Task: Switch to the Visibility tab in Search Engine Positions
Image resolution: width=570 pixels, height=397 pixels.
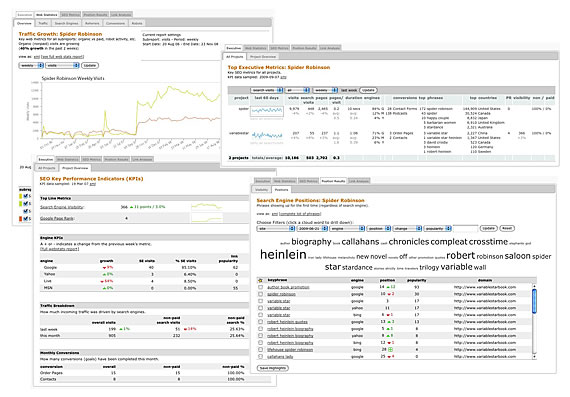Action: coord(261,190)
